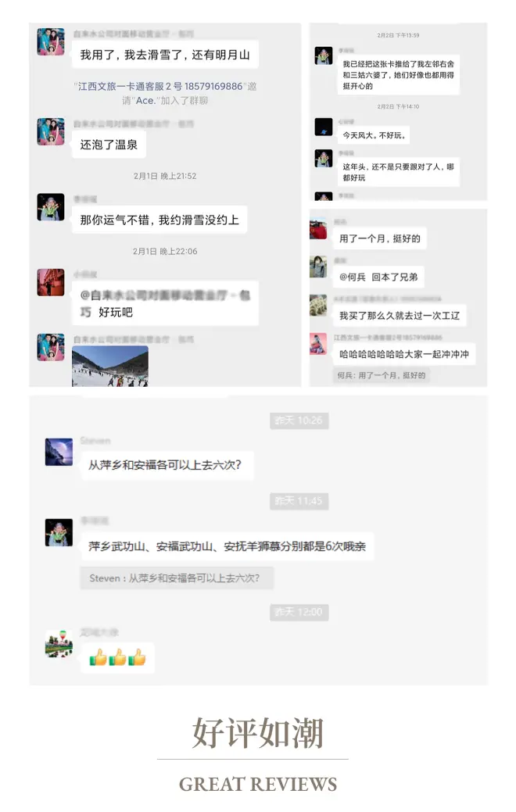Click red avatar next to '好玩吧' message
This screenshot has height=812, width=516.
(51, 282)
